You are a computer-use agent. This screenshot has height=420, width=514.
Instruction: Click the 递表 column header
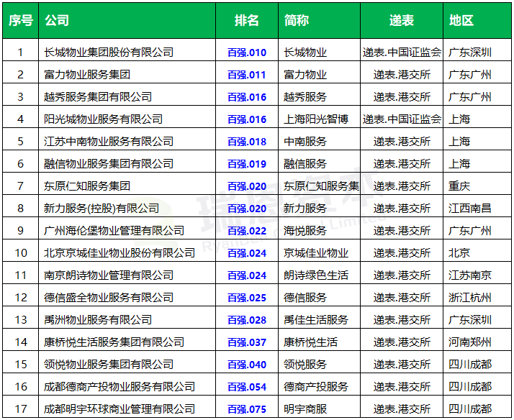[x=402, y=21]
